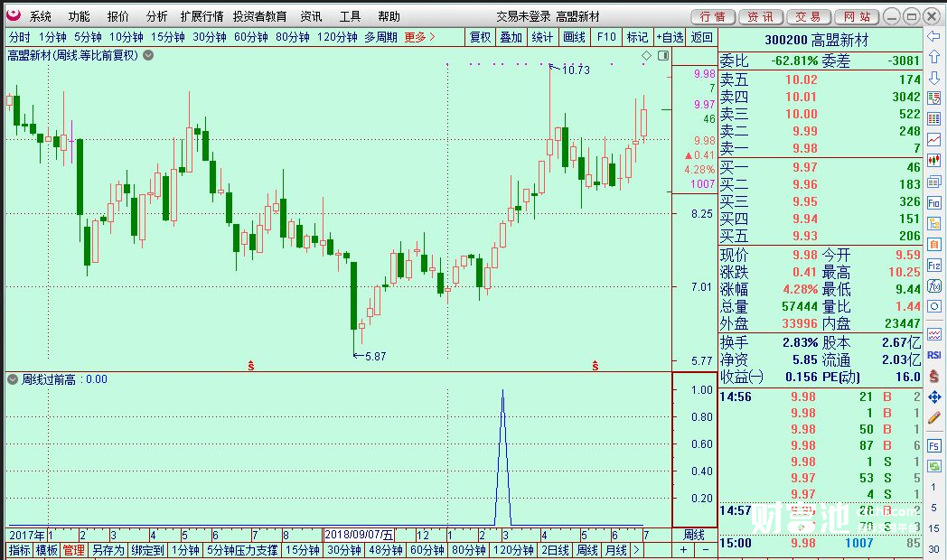Screen dimensions: 947x560
Task: Click the 另存为 save-as button
Action: point(108,550)
